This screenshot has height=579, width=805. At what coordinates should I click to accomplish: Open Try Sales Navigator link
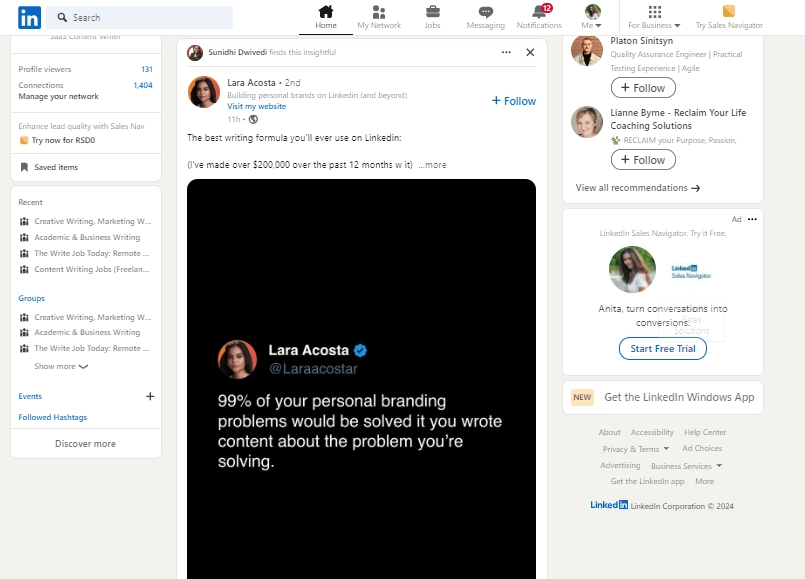(729, 17)
